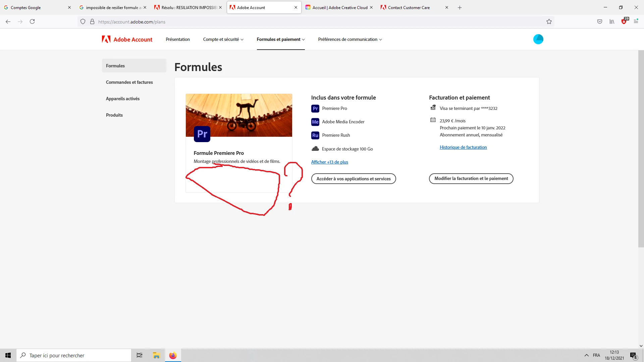Click the Adobe Media Encoder icon
The image size is (644, 362).
[315, 122]
